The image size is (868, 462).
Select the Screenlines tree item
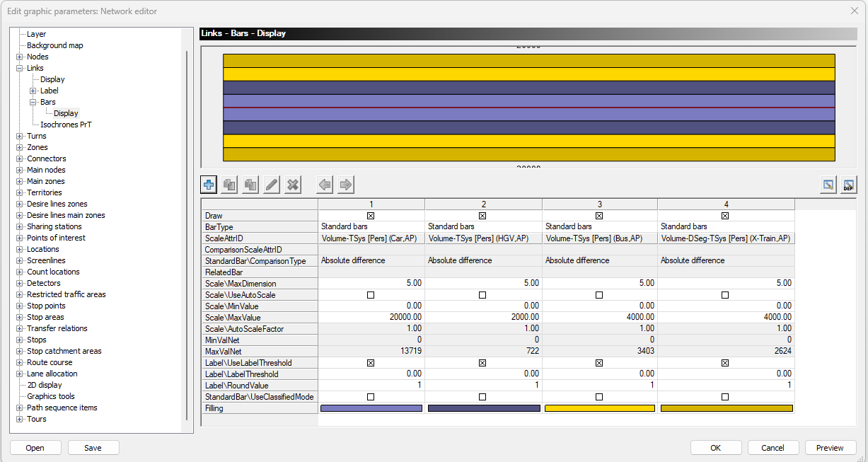pyautogui.click(x=46, y=260)
